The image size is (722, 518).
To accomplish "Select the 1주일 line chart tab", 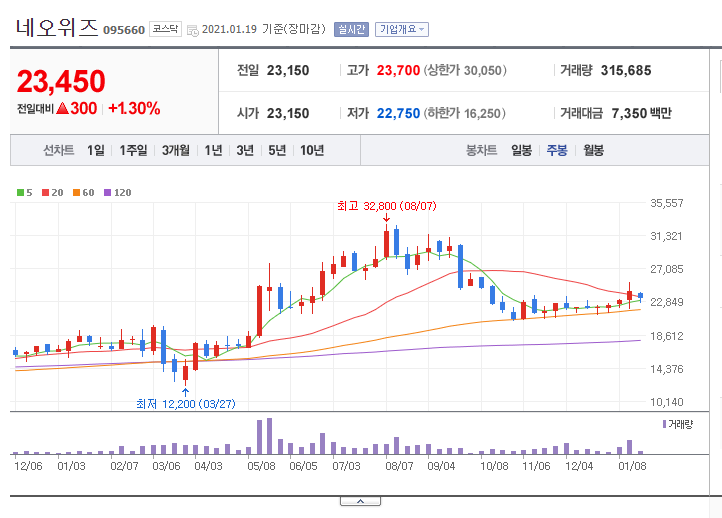I will click(x=133, y=150).
